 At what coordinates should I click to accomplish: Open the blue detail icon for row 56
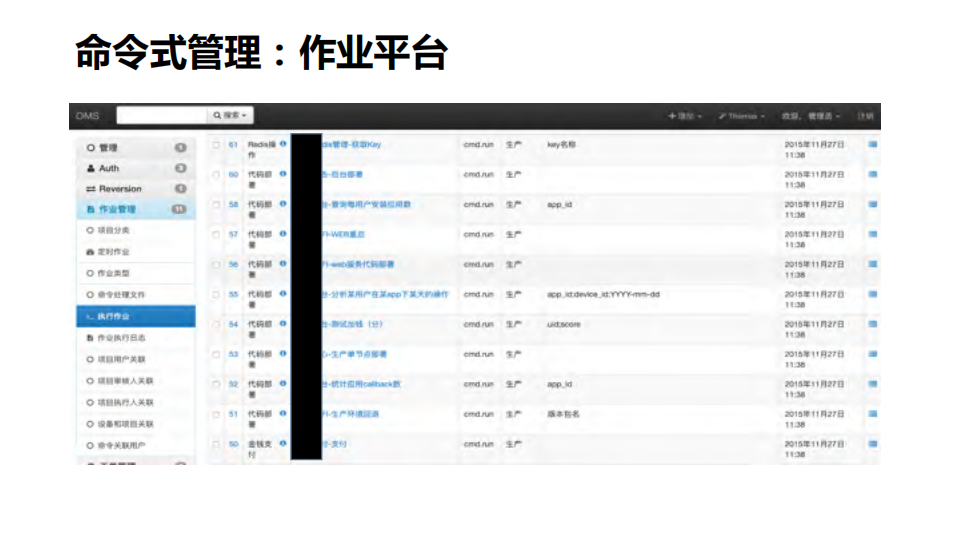(873, 264)
